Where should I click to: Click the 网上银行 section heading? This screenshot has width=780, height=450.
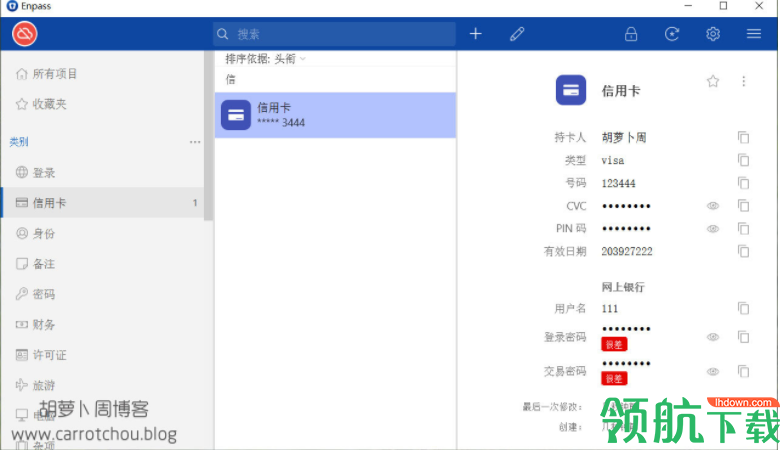tap(623, 287)
